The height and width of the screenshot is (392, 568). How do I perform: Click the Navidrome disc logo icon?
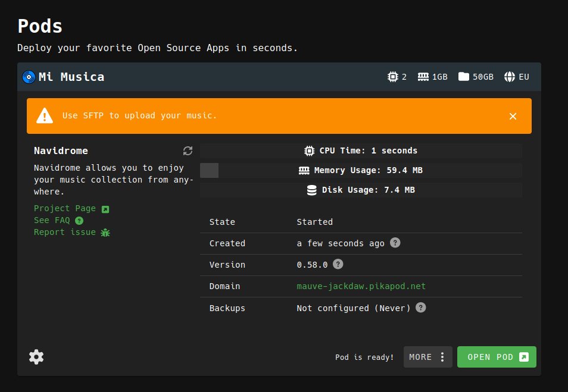(x=29, y=77)
